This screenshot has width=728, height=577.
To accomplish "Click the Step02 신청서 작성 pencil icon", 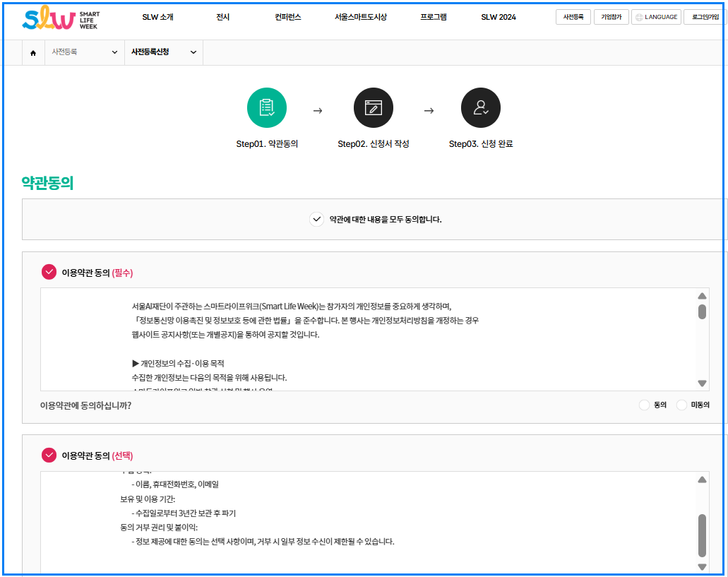I will pyautogui.click(x=373, y=107).
